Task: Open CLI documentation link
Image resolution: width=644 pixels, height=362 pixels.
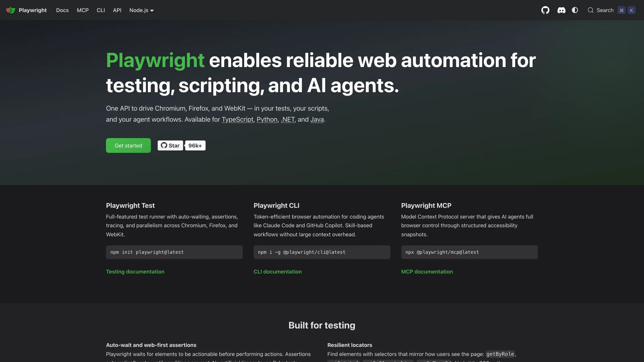Action: coord(278,271)
